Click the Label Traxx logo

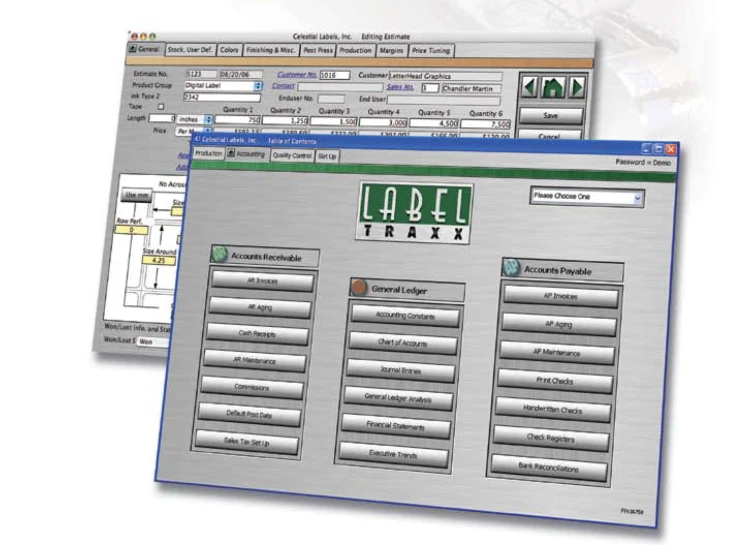pyautogui.click(x=414, y=212)
